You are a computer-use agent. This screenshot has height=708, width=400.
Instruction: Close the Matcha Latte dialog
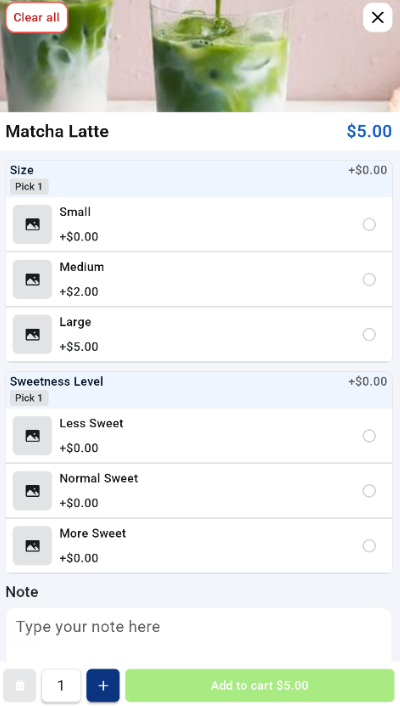click(x=377, y=18)
